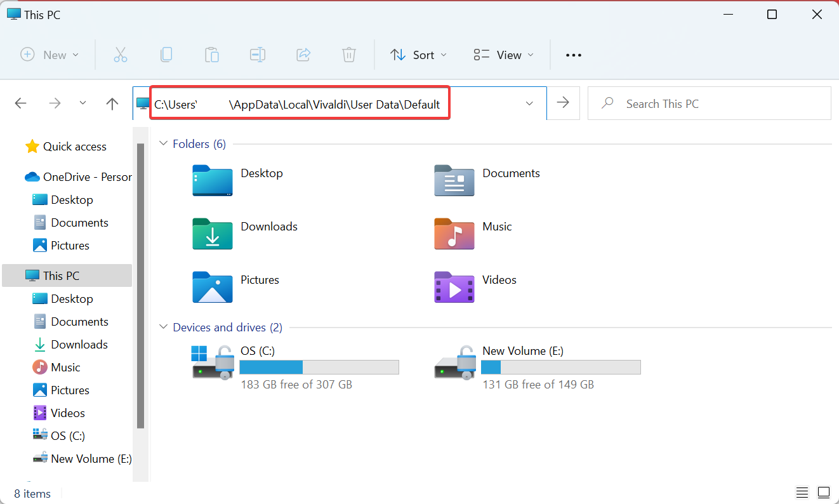839x504 pixels.
Task: Open the View layout dropdown
Action: (x=503, y=55)
